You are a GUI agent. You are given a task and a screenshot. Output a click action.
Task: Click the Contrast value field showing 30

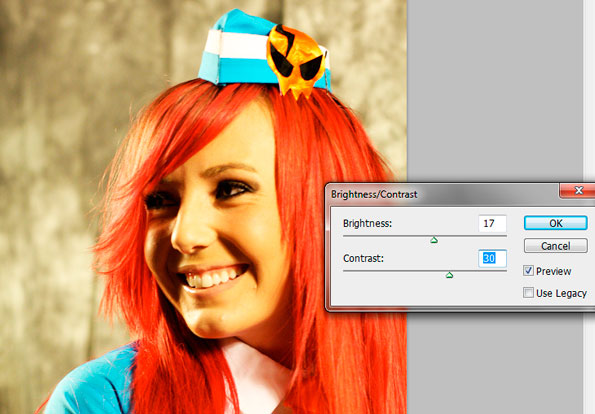tap(492, 258)
